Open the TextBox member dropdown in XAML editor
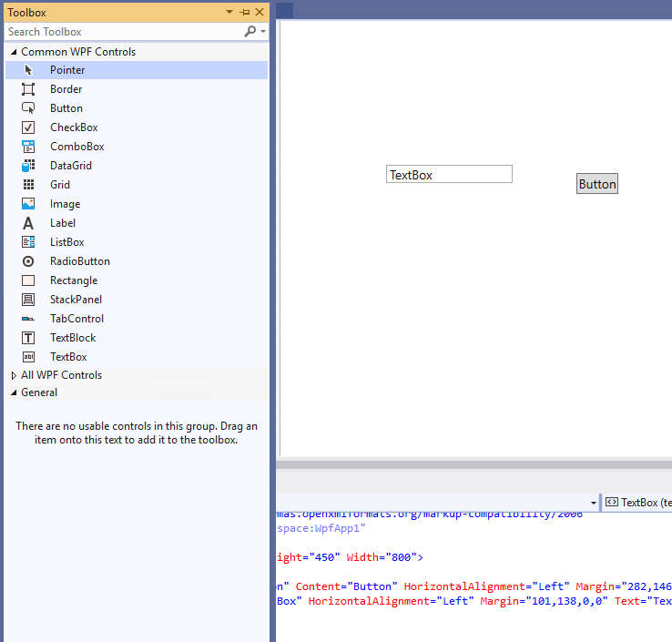The height and width of the screenshot is (642, 672). click(x=637, y=503)
